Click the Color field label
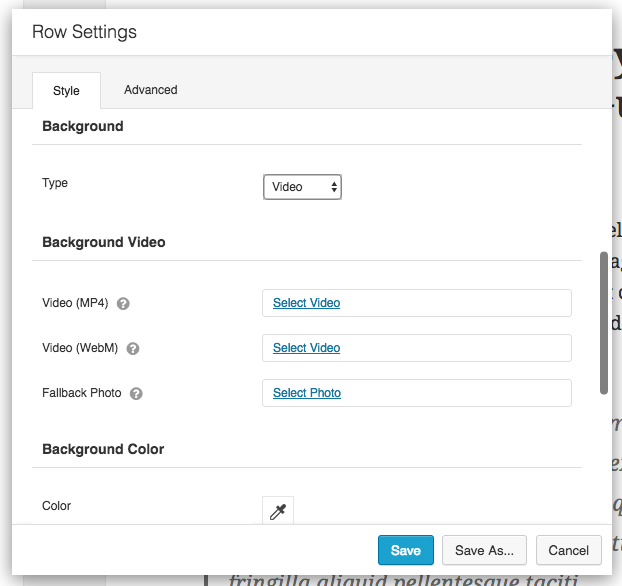 [x=56, y=506]
